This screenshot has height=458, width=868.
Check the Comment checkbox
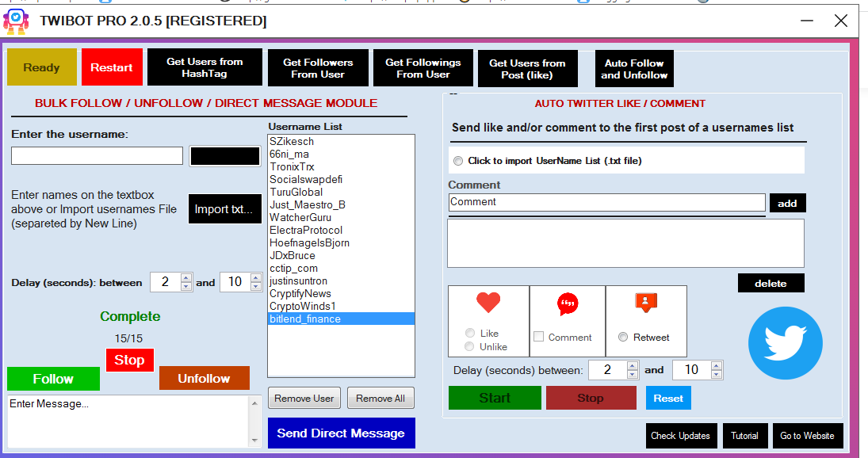pyautogui.click(x=538, y=336)
